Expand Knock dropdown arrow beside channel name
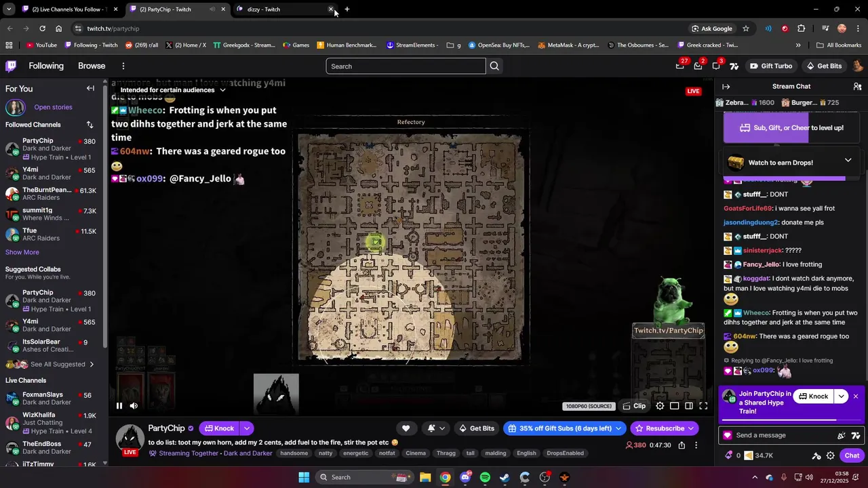 point(247,428)
